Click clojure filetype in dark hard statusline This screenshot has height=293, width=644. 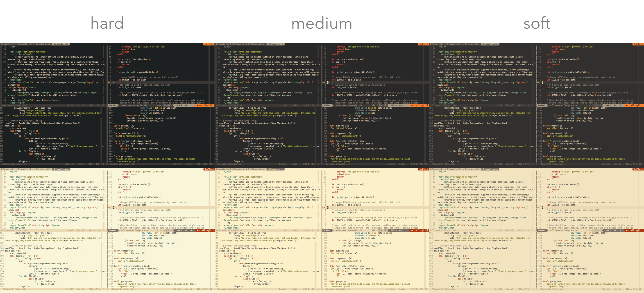pos(177,164)
